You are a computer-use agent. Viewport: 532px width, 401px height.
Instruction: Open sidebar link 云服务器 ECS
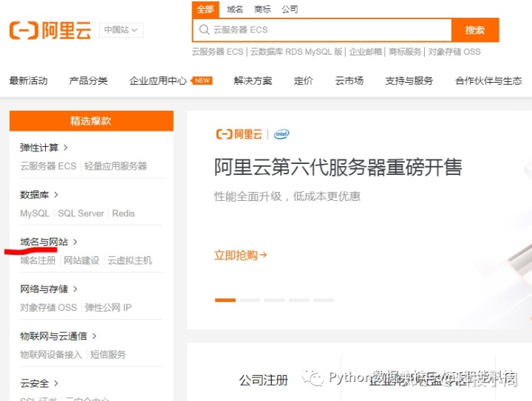tap(48, 166)
